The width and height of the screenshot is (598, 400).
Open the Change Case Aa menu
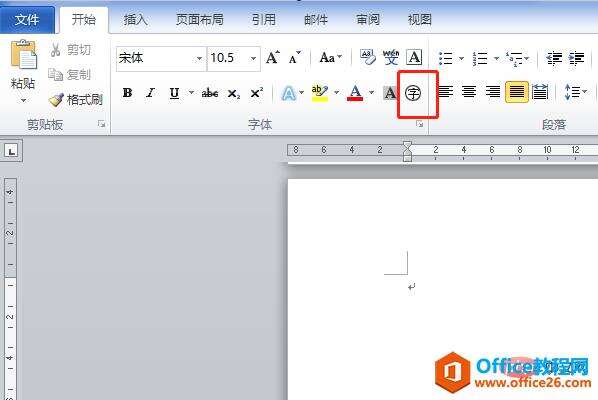coord(331,58)
